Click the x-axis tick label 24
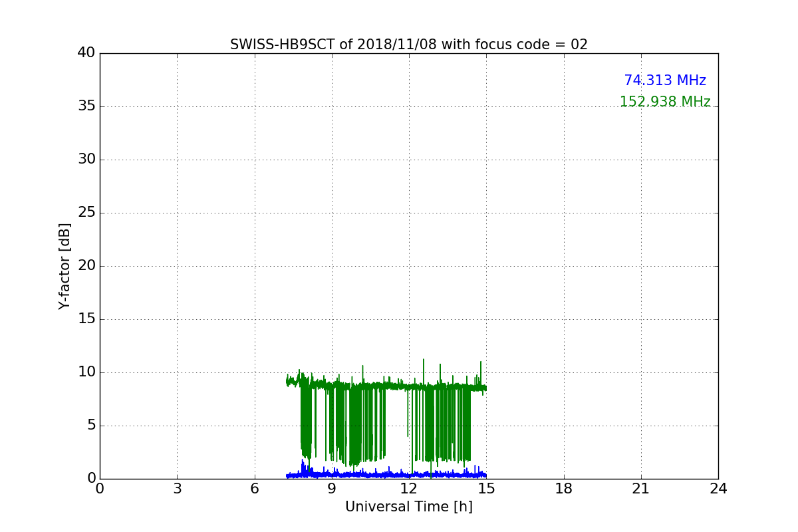798x532 pixels. (718, 489)
